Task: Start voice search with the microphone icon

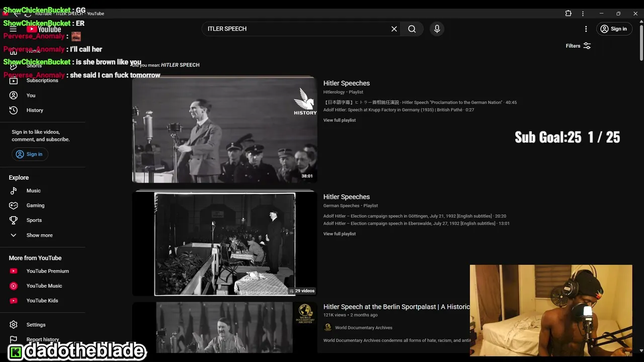Action: coord(437,29)
